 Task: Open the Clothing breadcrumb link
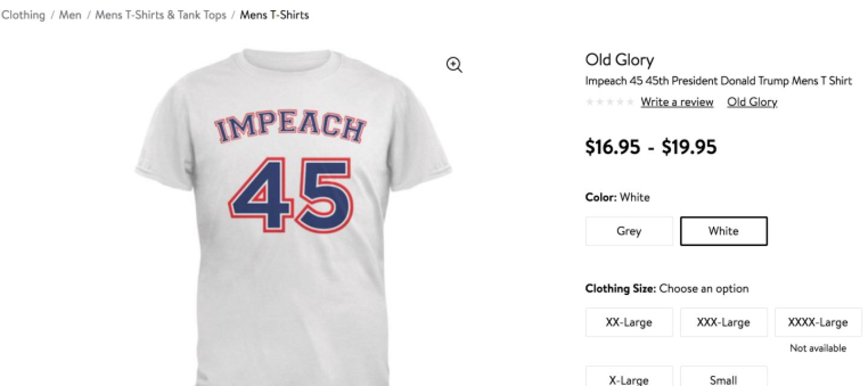[x=23, y=15]
